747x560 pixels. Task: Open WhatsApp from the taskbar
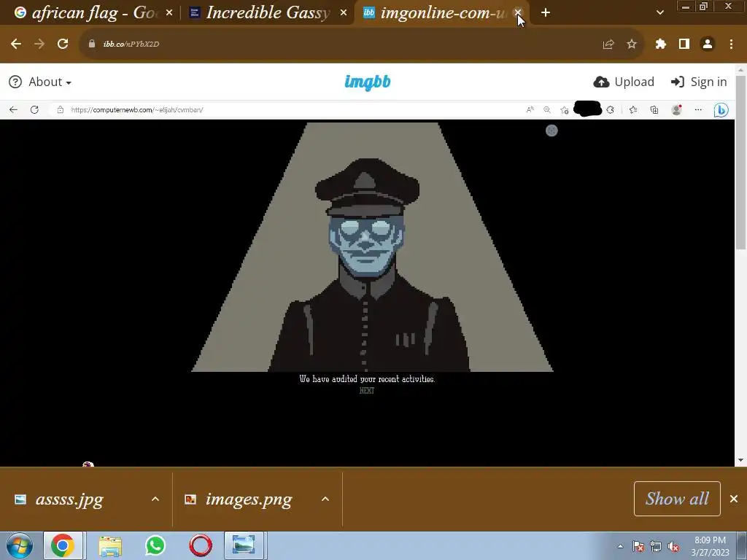tap(155, 545)
